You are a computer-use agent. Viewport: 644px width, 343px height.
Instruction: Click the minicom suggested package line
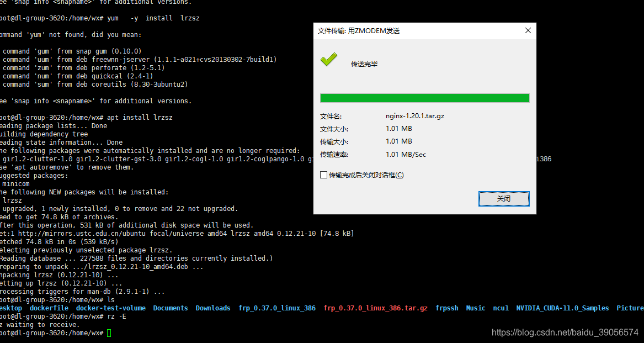click(15, 184)
